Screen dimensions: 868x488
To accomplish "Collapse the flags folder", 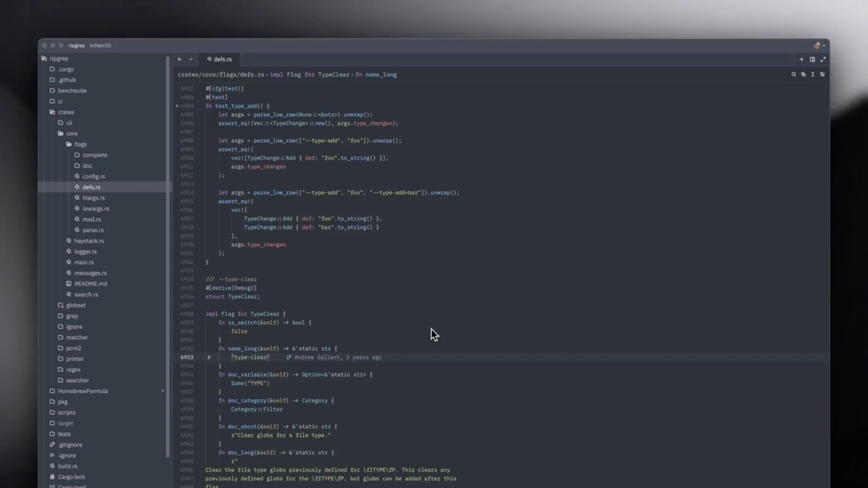I will point(80,144).
